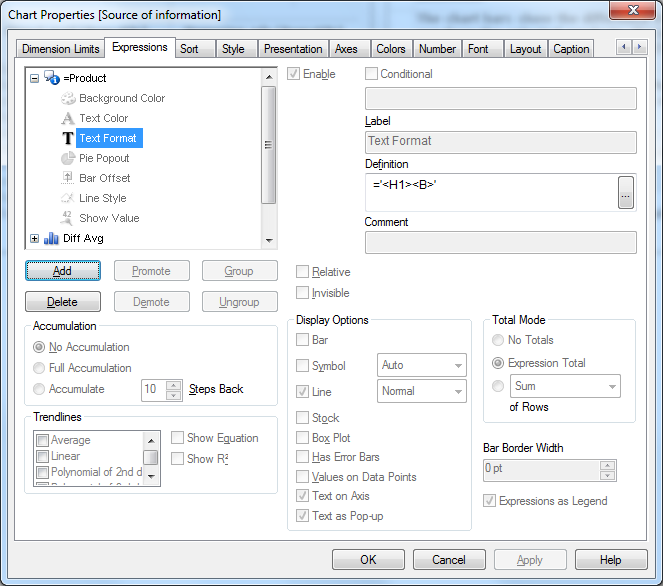Open Help for chart properties
This screenshot has width=663, height=586.
coord(611,559)
